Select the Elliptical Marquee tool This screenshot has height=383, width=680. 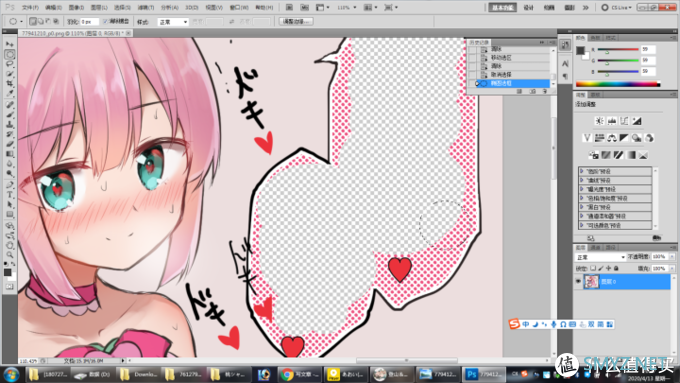10,54
